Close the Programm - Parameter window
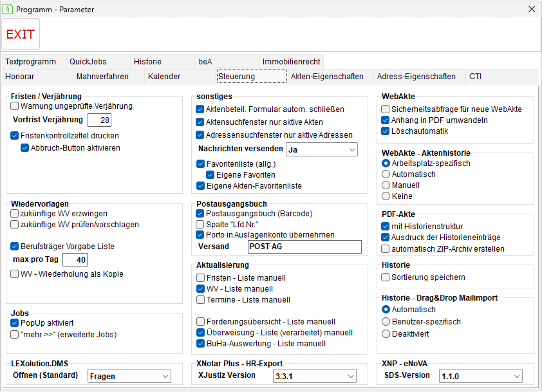 532,9
